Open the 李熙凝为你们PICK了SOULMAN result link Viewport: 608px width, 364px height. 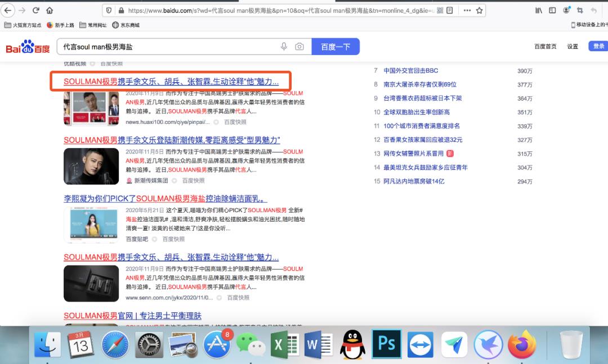tap(165, 199)
